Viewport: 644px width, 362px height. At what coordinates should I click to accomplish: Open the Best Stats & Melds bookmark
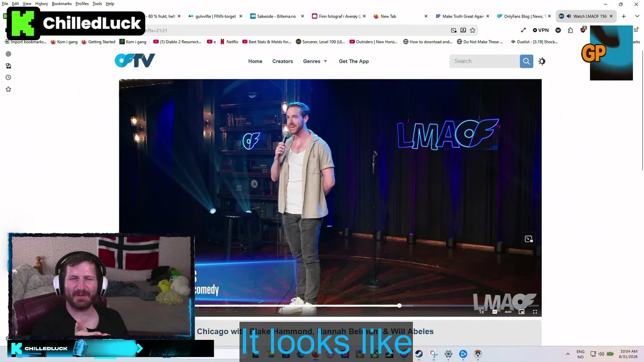tap(267, 42)
